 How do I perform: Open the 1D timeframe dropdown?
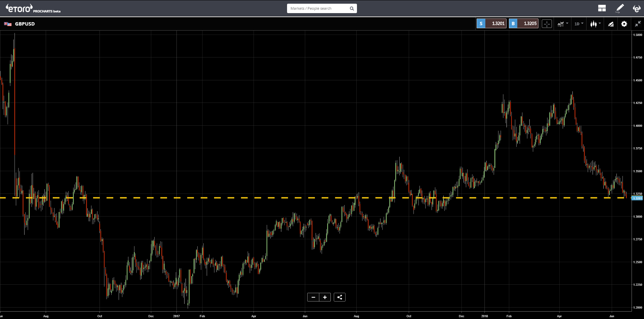579,24
